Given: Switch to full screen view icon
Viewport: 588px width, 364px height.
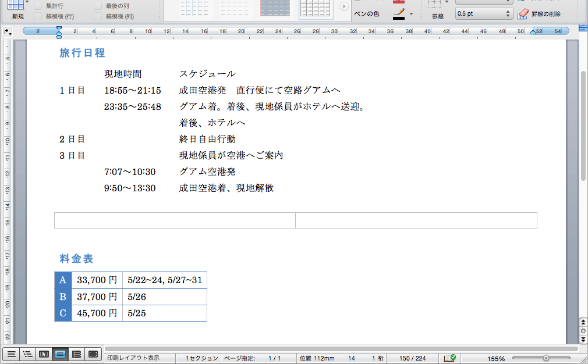Looking at the screenshot, I should pyautogui.click(x=93, y=354).
